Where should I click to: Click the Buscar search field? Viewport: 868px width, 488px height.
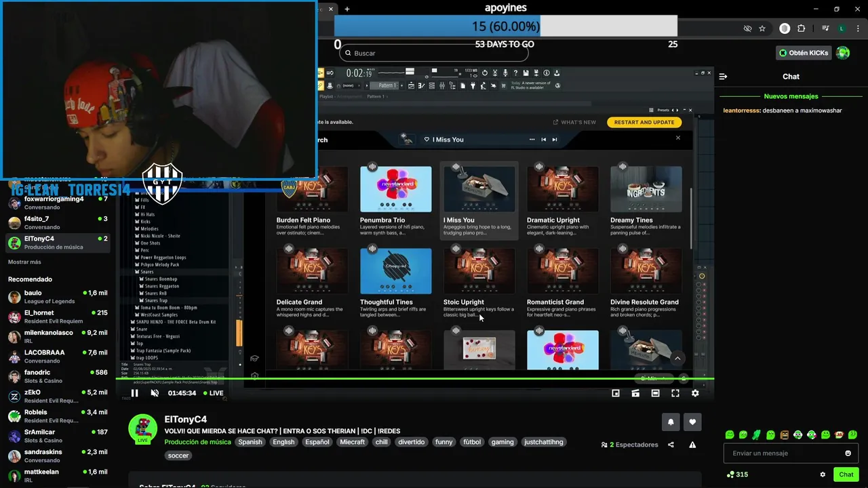click(434, 53)
